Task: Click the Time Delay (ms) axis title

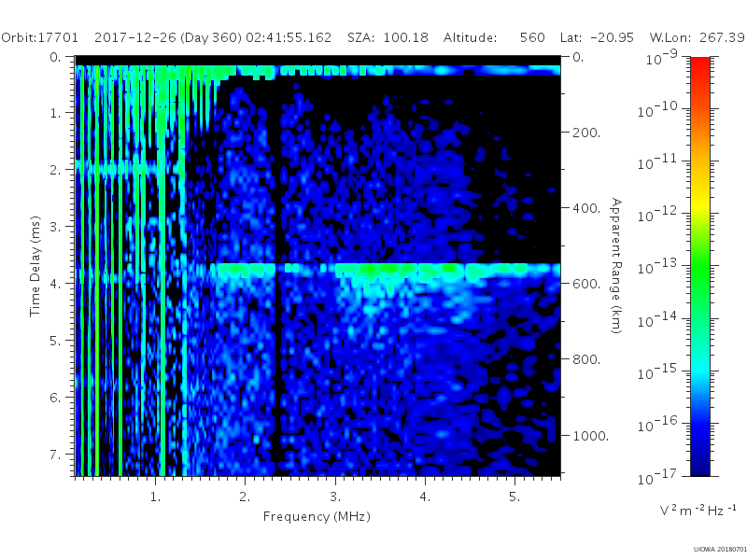Action: tap(35, 267)
